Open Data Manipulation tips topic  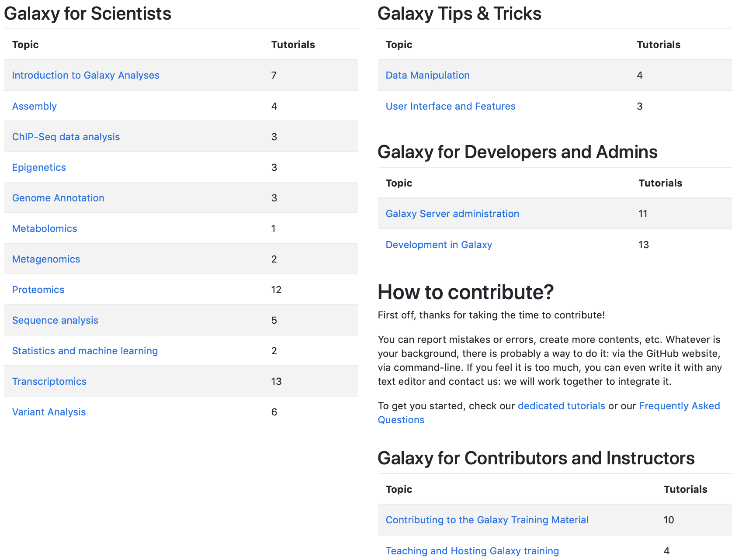[428, 75]
